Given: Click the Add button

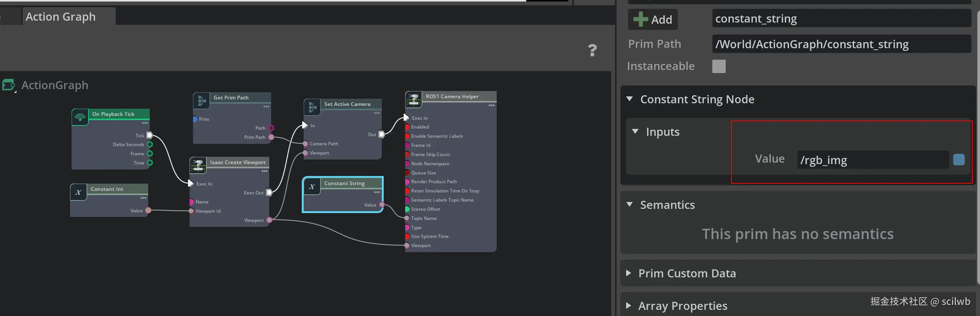Looking at the screenshot, I should (653, 20).
